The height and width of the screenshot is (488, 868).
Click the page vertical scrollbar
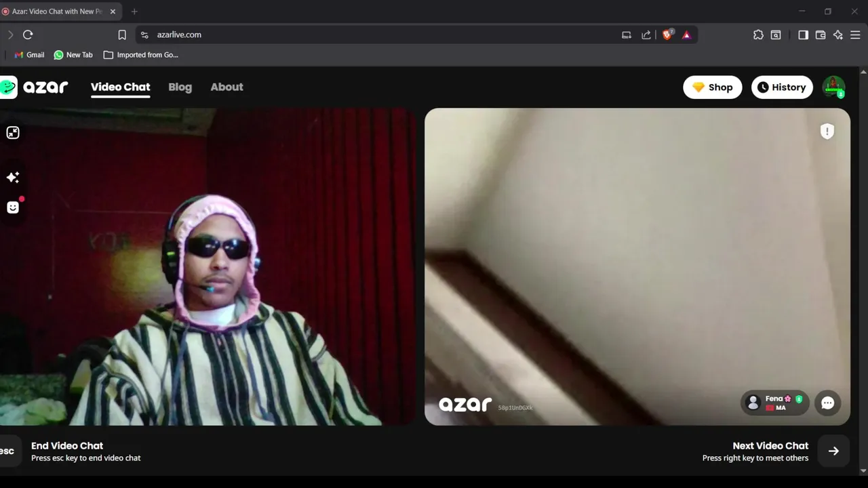click(863, 271)
